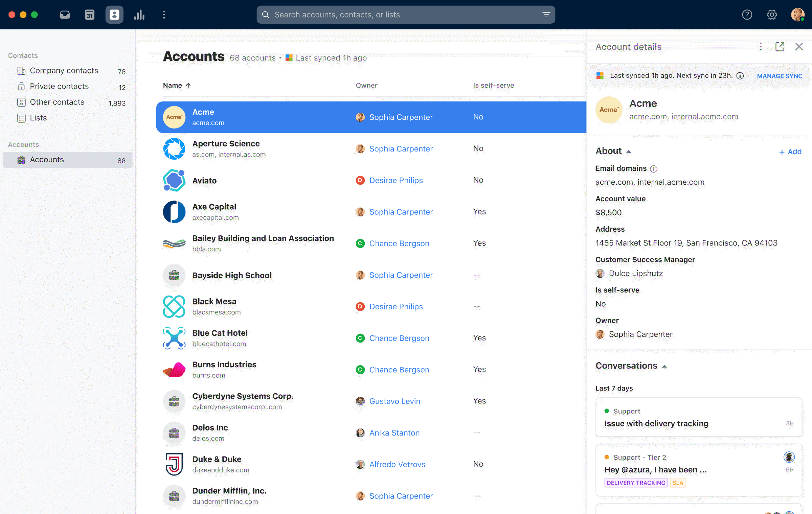Select the Cyberdyne Systems Corp. account name
The image size is (812, 514).
pyautogui.click(x=243, y=396)
